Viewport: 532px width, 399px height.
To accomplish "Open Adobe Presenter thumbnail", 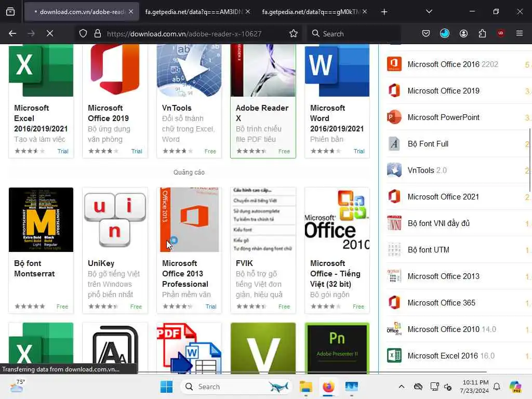I will click(337, 348).
